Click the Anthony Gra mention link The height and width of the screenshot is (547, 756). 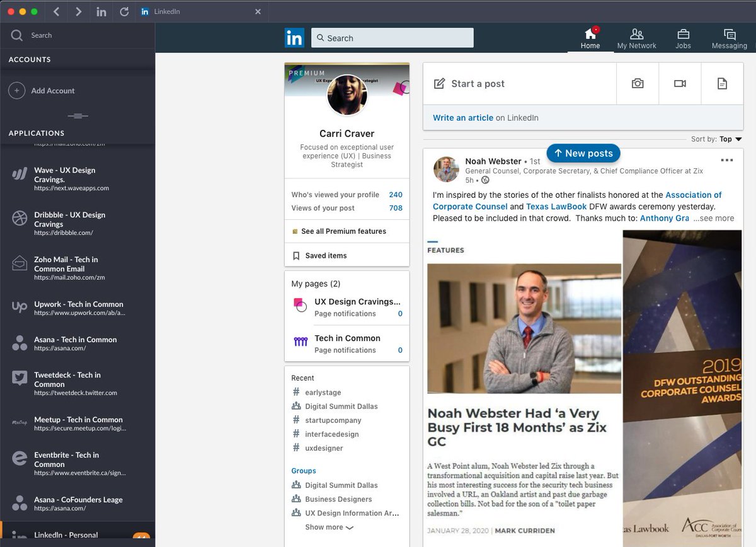(x=665, y=218)
